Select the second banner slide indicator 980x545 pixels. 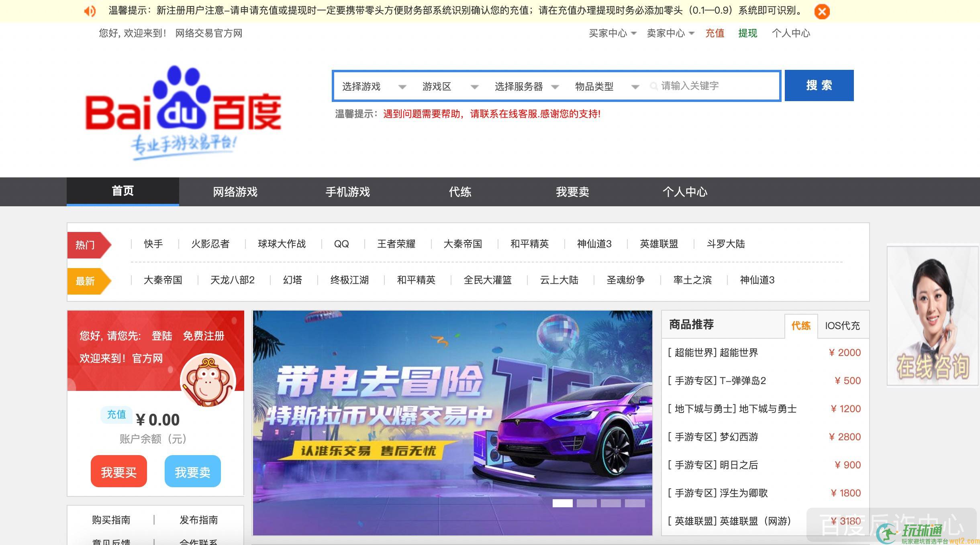point(586,503)
